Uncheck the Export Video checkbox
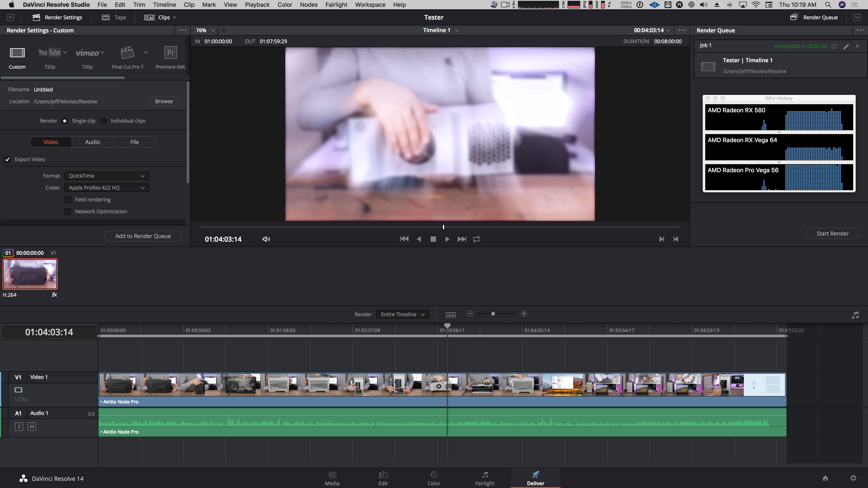Screen dimensions: 868x488 [x=8, y=159]
